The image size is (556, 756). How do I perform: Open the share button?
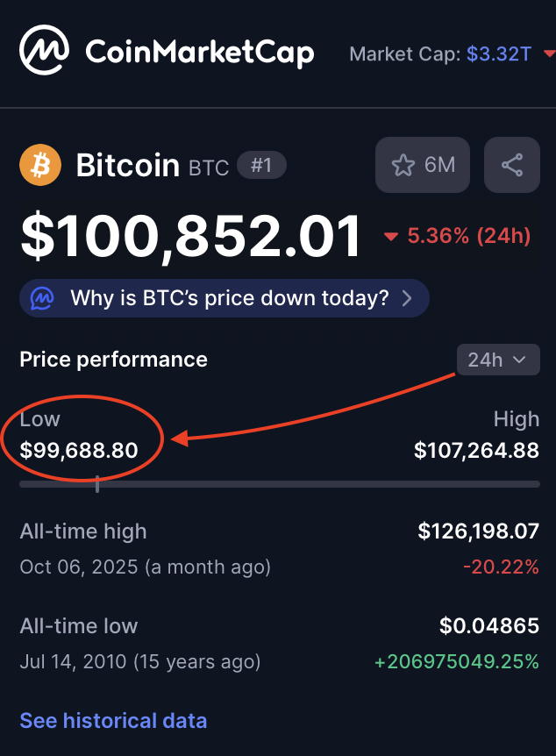(x=512, y=165)
